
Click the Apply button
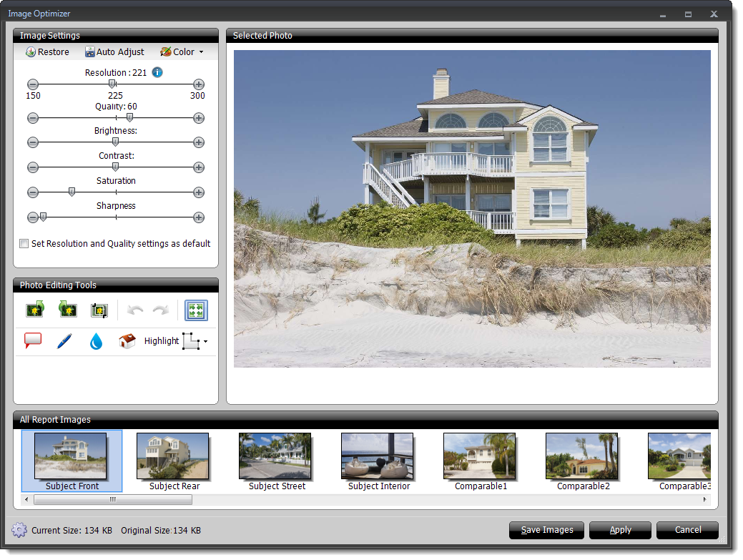pyautogui.click(x=620, y=530)
